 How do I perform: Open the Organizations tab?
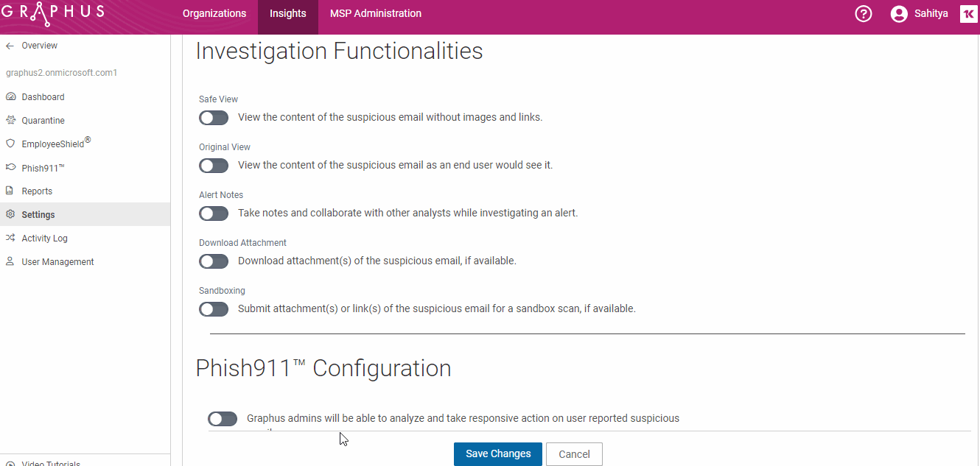coord(214,14)
